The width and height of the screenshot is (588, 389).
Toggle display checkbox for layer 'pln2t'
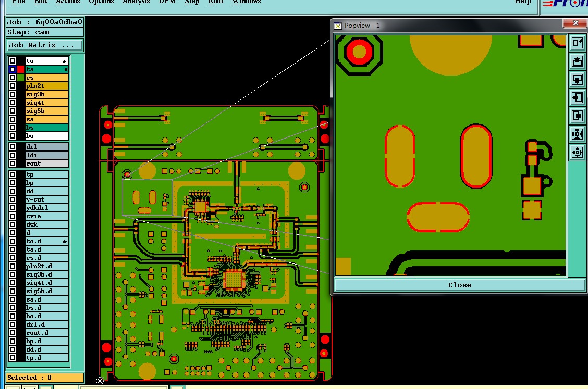(13, 86)
